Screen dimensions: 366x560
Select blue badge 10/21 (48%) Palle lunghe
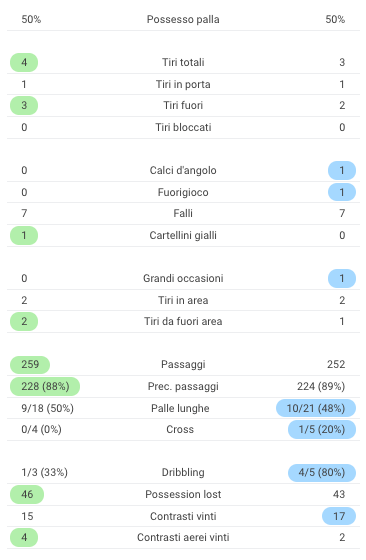[x=316, y=408]
